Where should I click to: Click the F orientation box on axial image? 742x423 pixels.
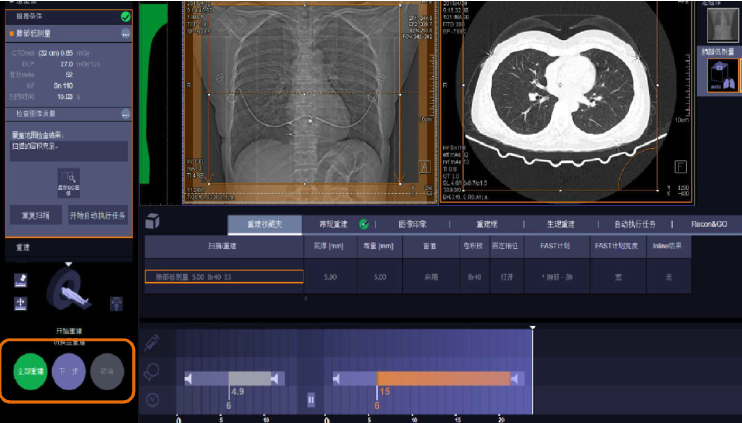click(680, 167)
